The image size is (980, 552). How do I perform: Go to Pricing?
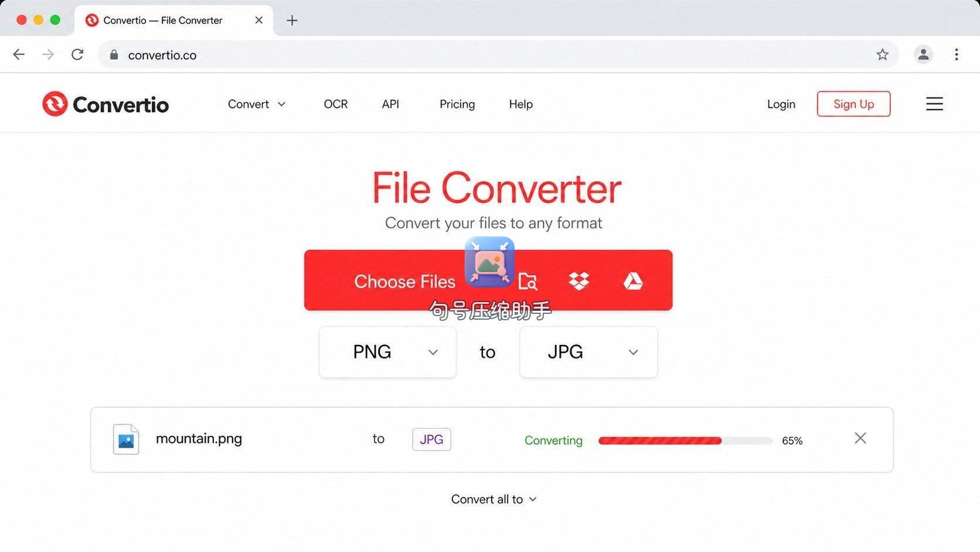[x=457, y=104]
